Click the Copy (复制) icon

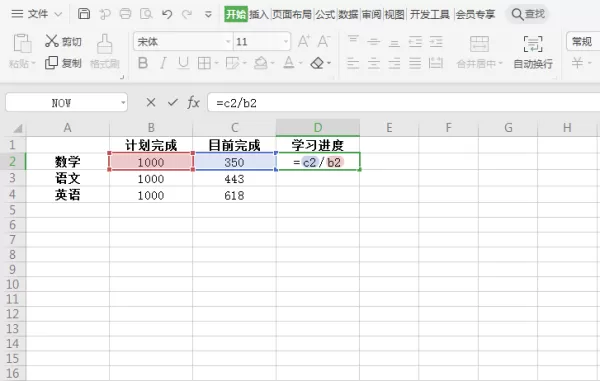pos(51,63)
